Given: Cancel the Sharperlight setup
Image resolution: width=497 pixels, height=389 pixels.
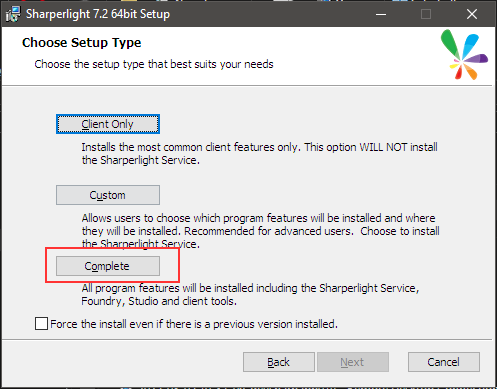Looking at the screenshot, I should tap(444, 362).
